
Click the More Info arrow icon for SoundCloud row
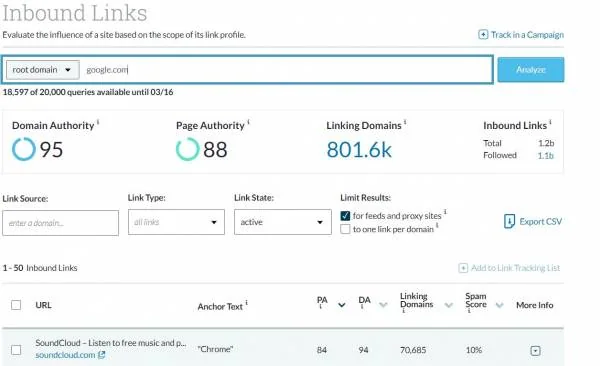[535, 350]
